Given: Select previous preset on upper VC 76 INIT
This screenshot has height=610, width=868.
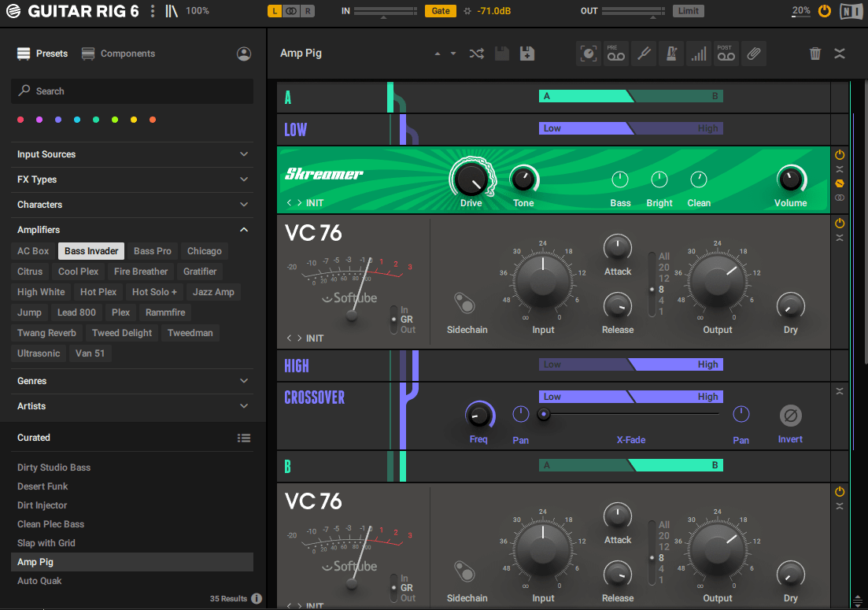Looking at the screenshot, I should click(x=289, y=338).
